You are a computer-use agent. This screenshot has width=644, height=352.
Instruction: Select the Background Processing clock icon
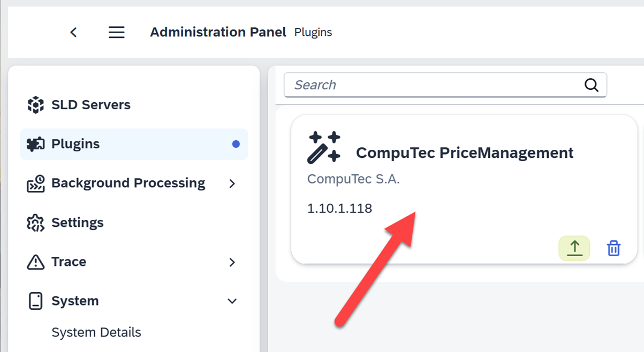pos(35,183)
